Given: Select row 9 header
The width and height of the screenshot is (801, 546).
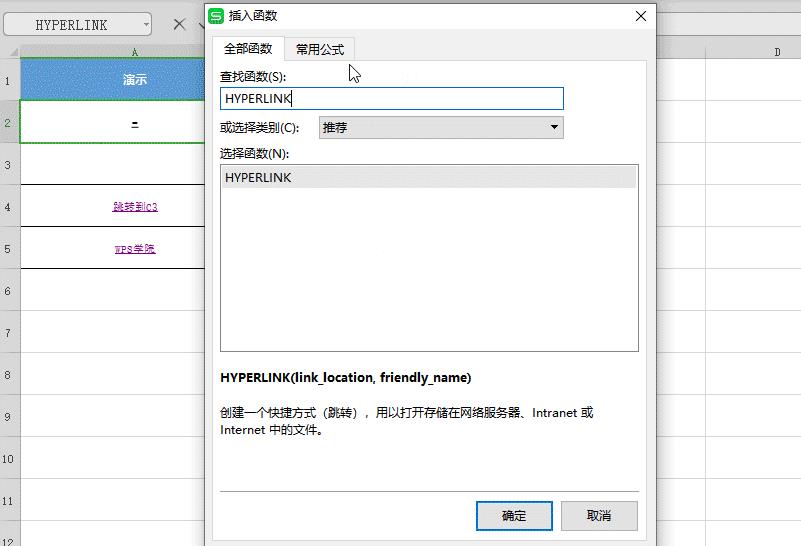Looking at the screenshot, I should [10, 416].
